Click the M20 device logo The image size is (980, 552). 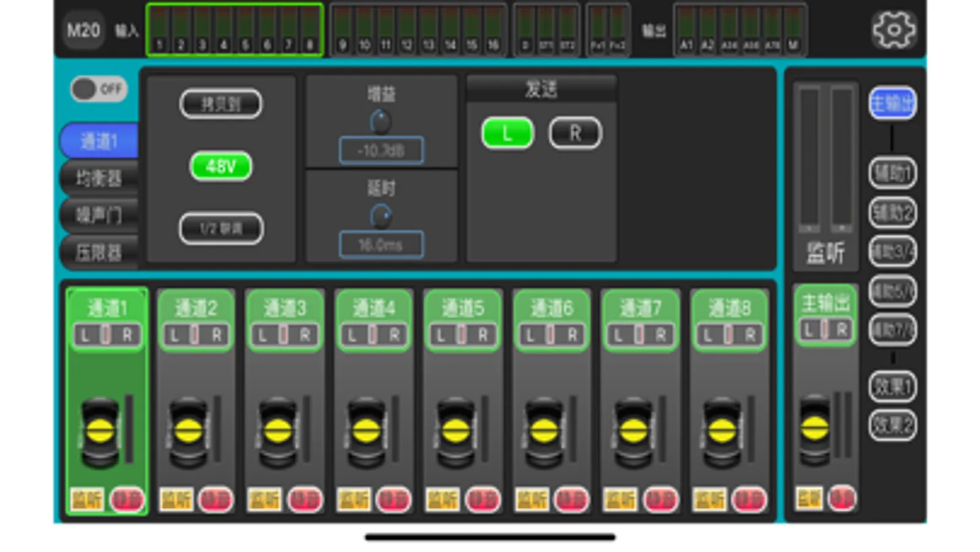tap(83, 29)
